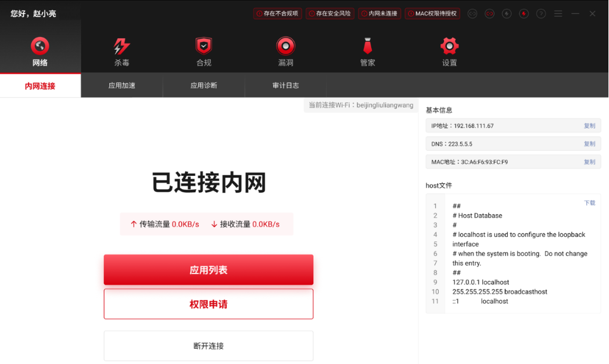The width and height of the screenshot is (609, 364).
Task: Copy the DNS value
Action: click(589, 143)
